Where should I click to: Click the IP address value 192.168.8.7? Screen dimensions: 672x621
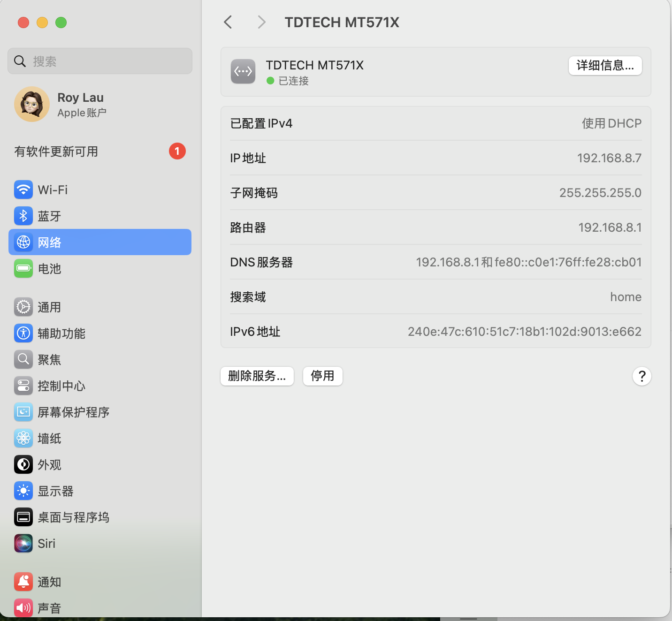[609, 158]
